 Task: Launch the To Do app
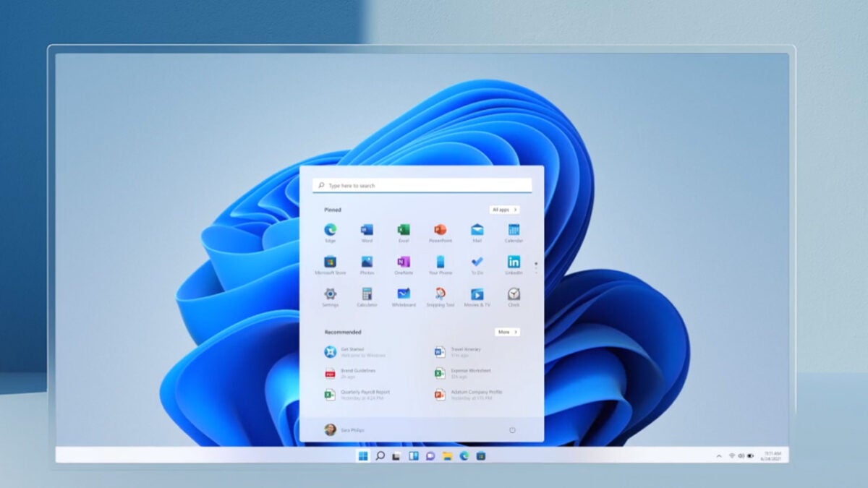tap(477, 265)
